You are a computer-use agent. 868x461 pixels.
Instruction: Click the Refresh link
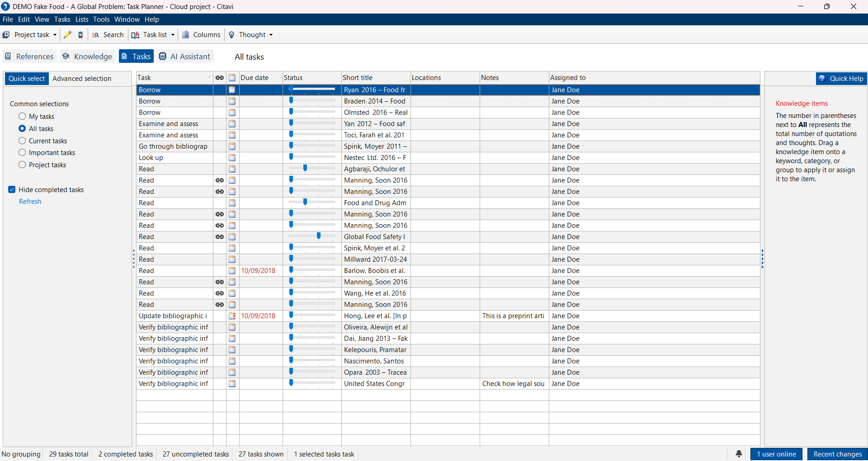(30, 202)
